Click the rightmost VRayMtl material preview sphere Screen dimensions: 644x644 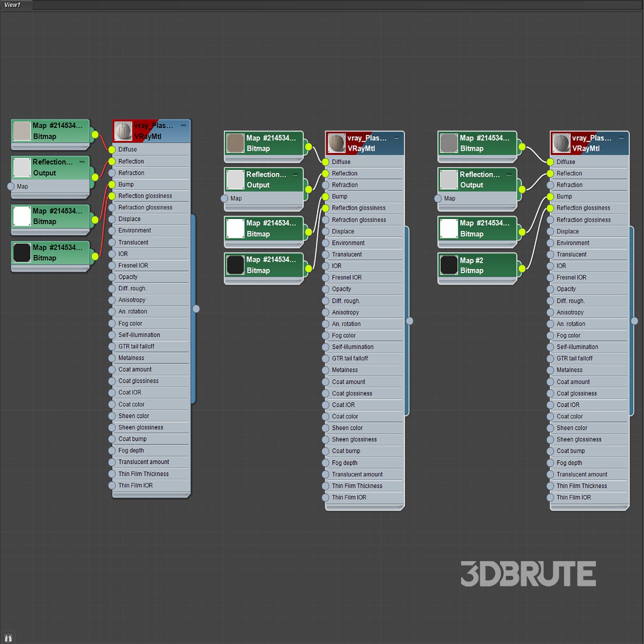(561, 143)
